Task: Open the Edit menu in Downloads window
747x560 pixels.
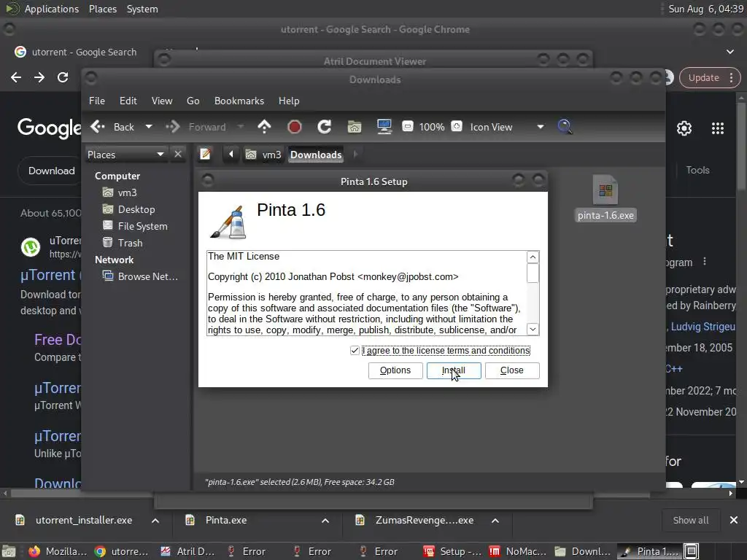Action: [x=128, y=101]
